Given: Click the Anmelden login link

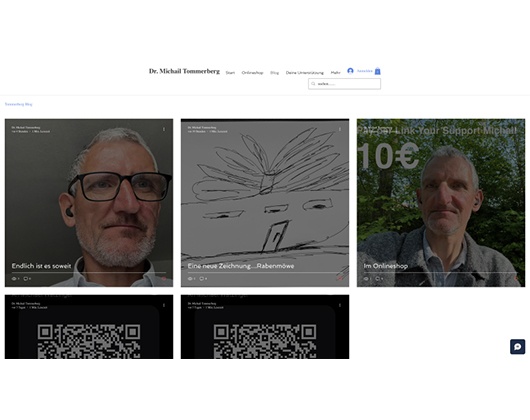Looking at the screenshot, I should point(365,71).
